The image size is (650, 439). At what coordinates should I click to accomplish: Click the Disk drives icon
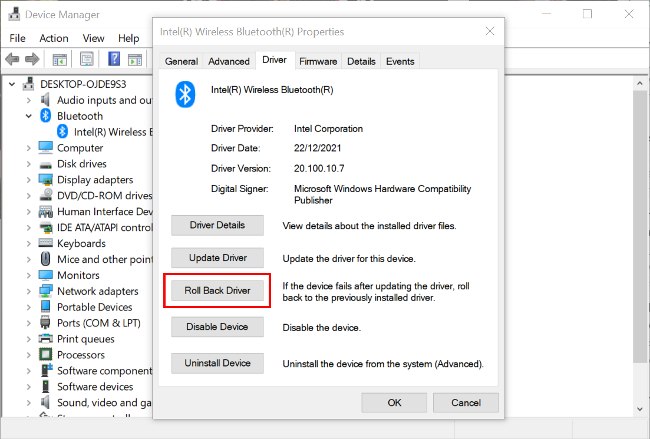point(46,165)
